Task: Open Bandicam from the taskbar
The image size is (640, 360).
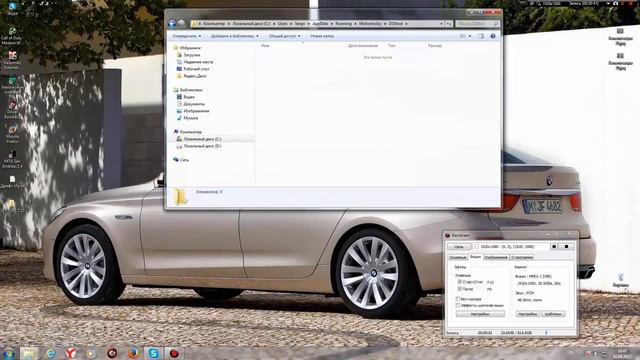Action: tap(174, 353)
